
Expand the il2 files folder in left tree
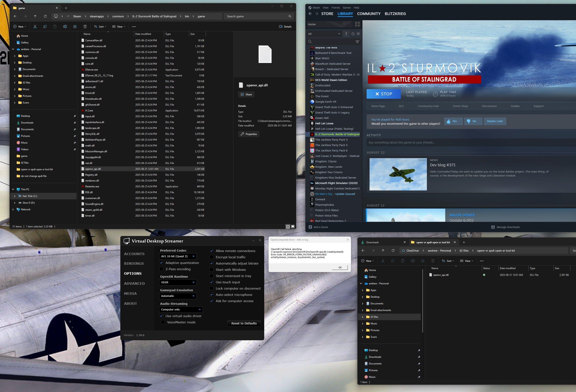[15, 83]
